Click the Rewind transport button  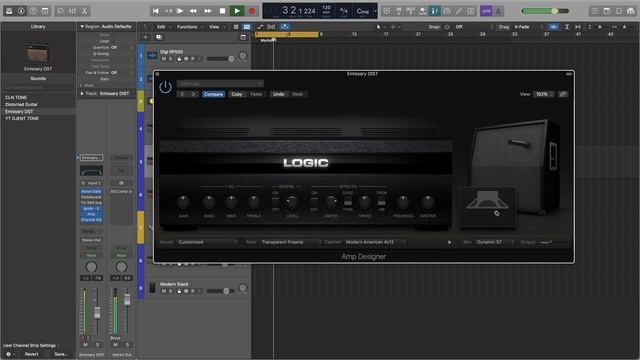point(193,11)
